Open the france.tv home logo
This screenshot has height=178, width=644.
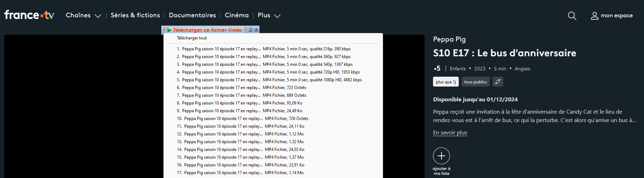click(x=29, y=15)
